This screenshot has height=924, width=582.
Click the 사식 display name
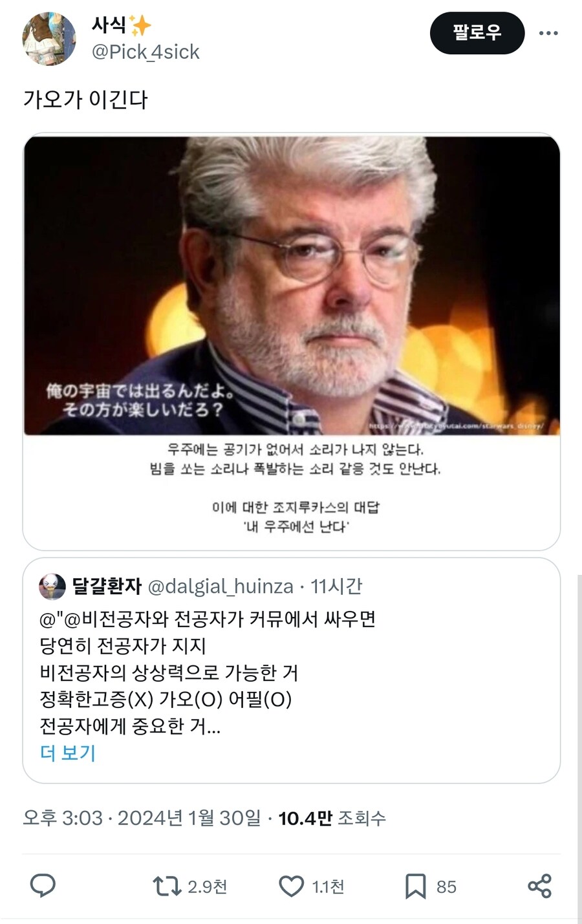tap(109, 25)
